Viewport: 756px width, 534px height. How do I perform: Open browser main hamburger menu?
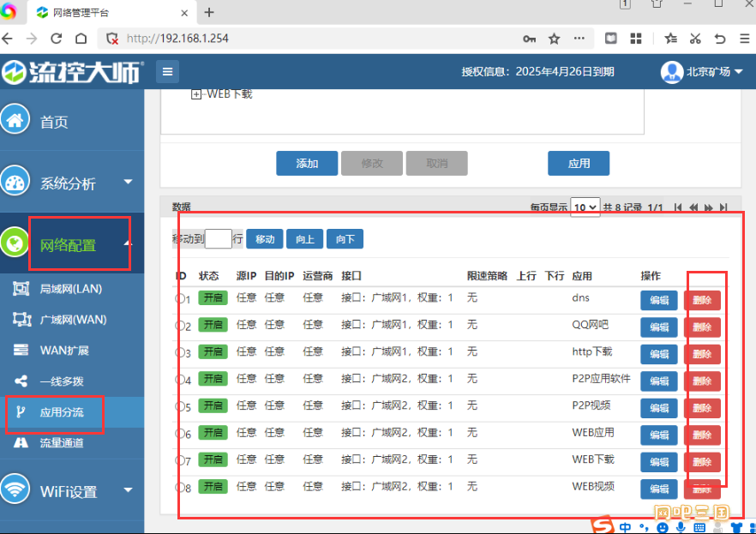click(x=745, y=39)
